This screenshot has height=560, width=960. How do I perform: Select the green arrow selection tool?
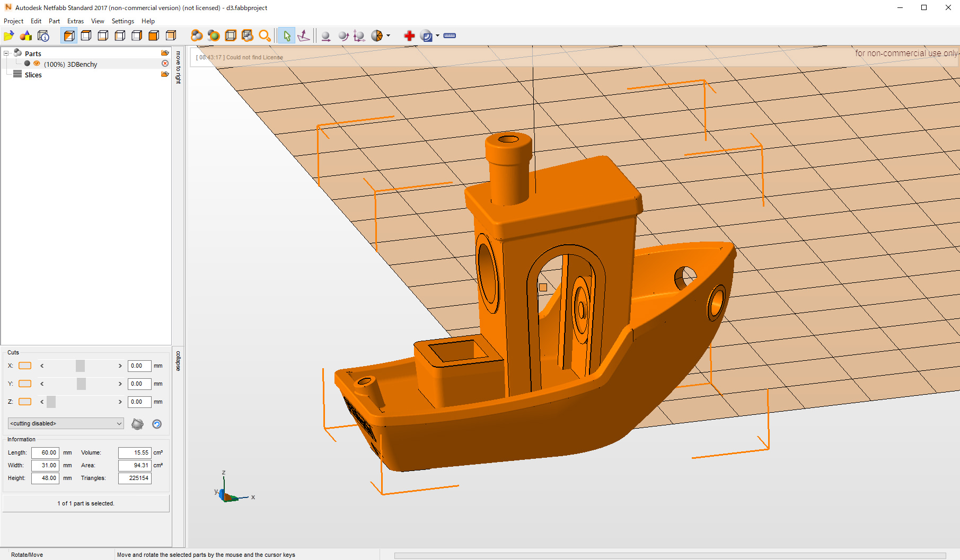click(x=287, y=36)
